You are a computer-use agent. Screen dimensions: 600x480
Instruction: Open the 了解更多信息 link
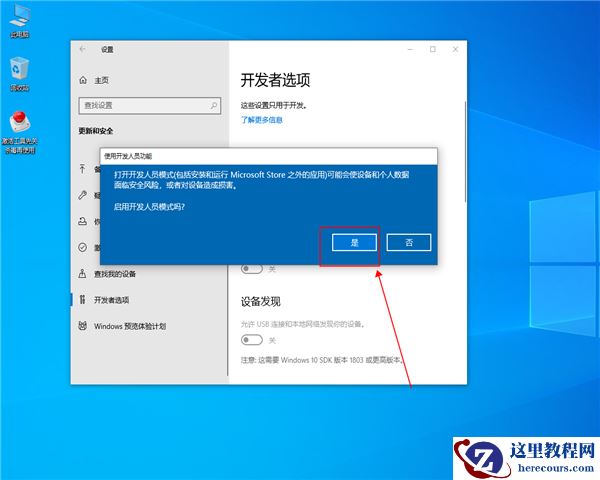click(262, 120)
